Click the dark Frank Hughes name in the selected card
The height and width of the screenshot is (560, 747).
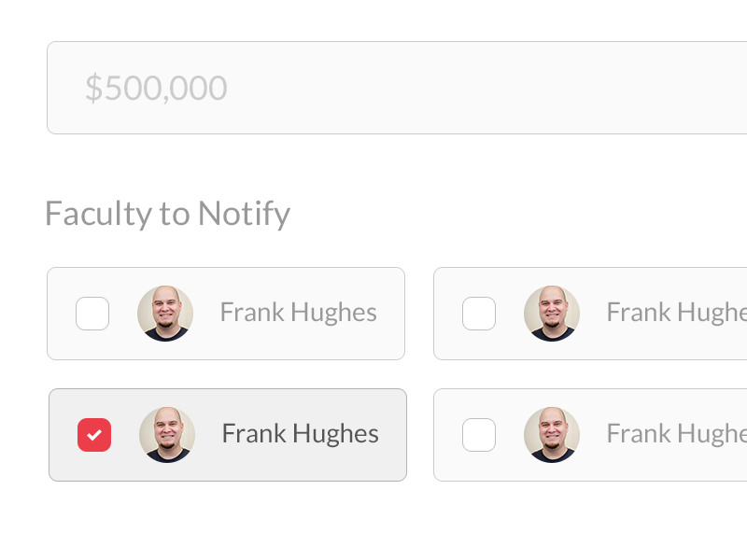300,434
